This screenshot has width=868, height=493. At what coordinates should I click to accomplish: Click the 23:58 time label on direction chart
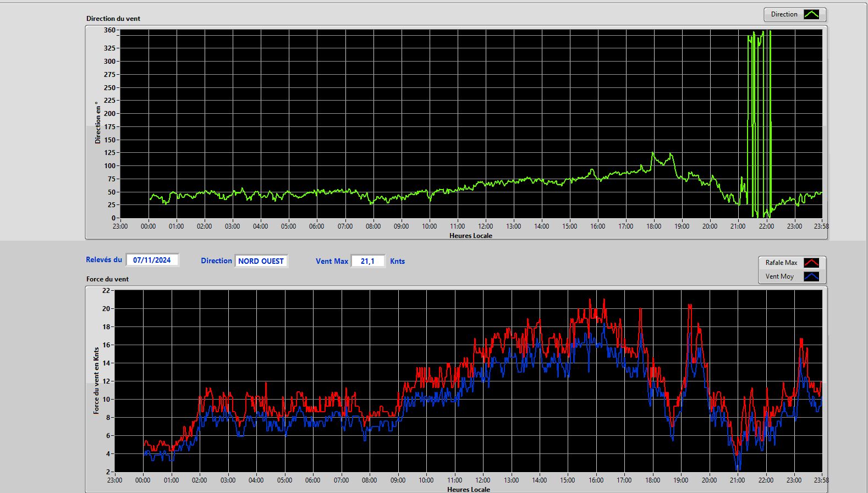click(821, 226)
